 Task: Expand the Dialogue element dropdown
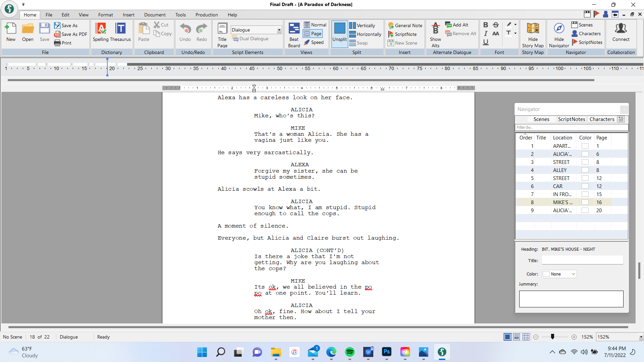(279, 30)
